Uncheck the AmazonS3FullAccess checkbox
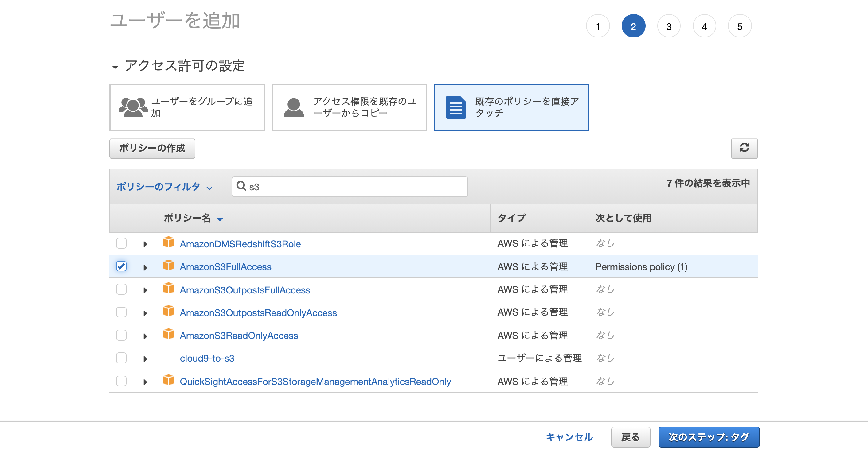 pos(121,266)
